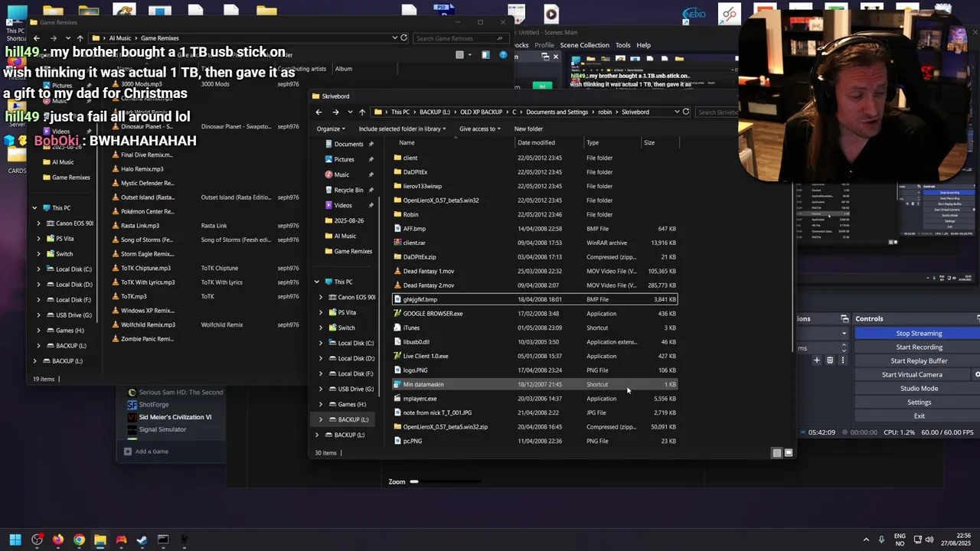
Task: Refresh the Game Remixes window
Action: (404, 37)
